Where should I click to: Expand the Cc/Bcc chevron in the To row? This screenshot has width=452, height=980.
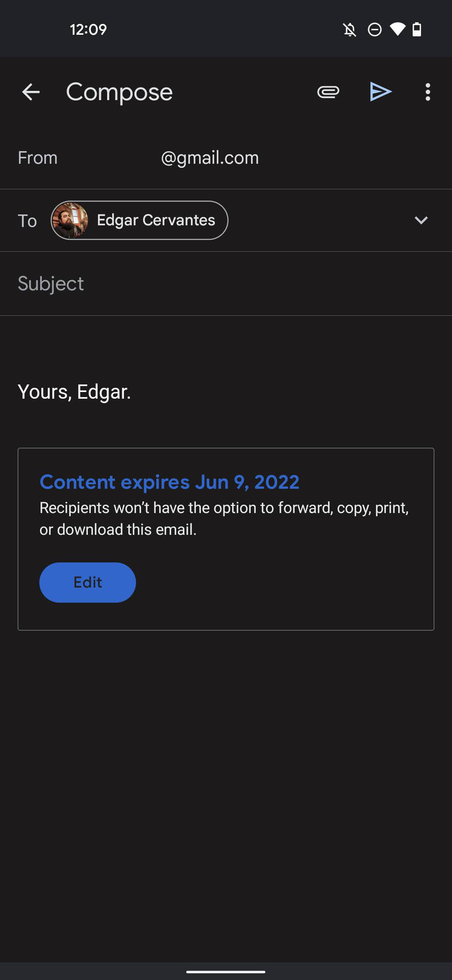tap(421, 220)
